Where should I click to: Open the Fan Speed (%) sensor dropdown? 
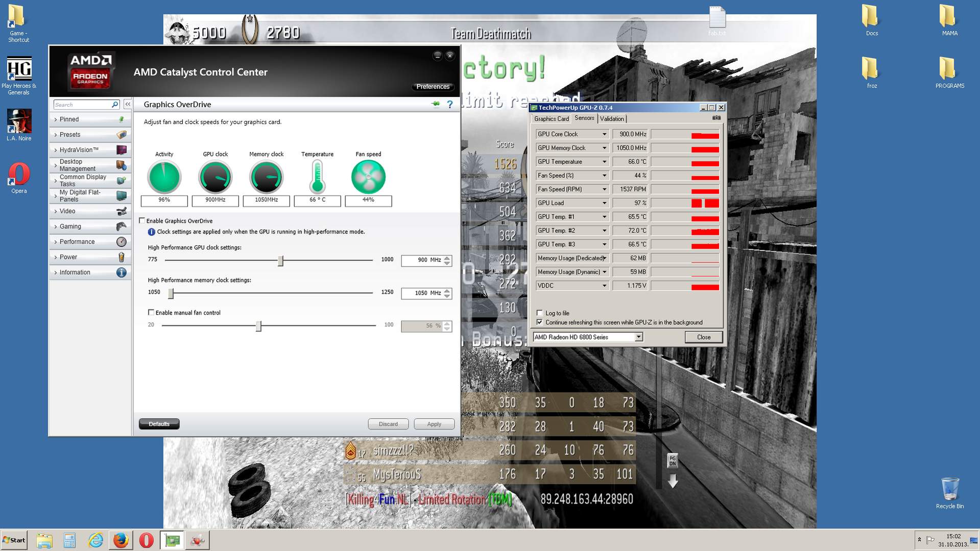[604, 176]
